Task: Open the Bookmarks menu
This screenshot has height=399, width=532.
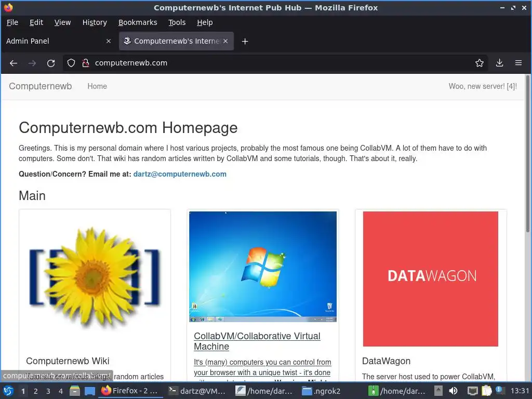Action: 138,22
